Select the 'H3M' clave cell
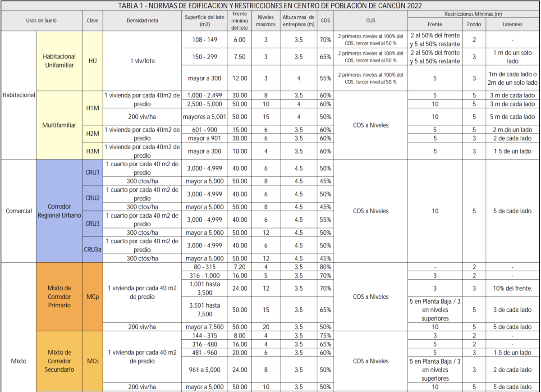Image resolution: width=541 pixels, height=392 pixels. click(92, 151)
